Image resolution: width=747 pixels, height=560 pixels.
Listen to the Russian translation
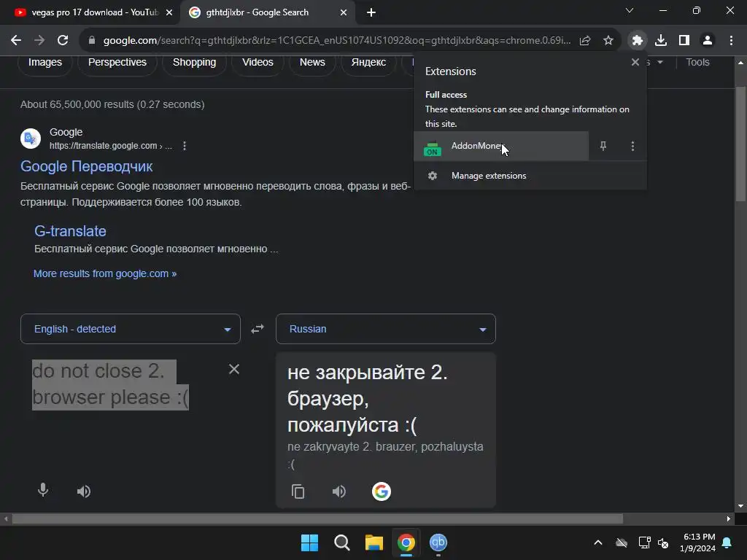point(339,491)
